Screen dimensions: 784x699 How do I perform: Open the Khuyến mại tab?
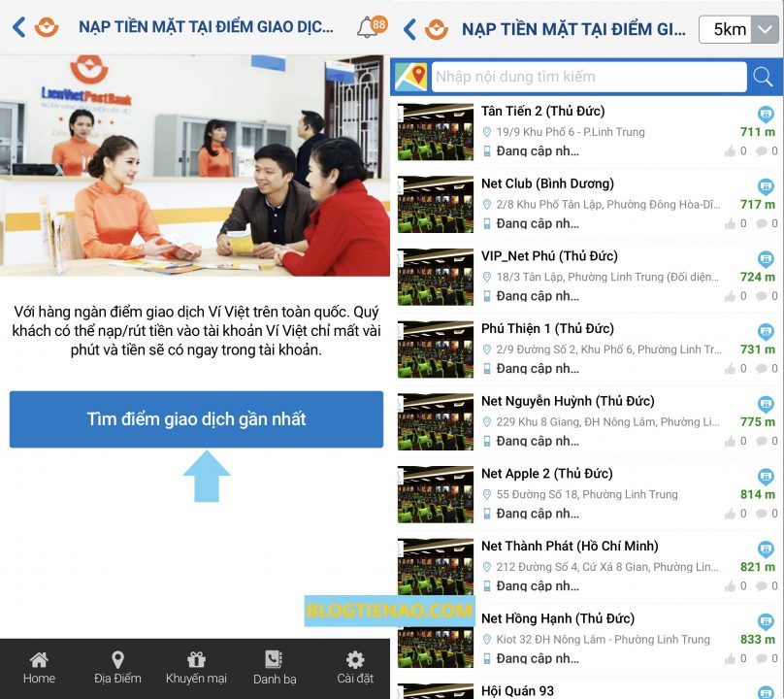click(196, 668)
